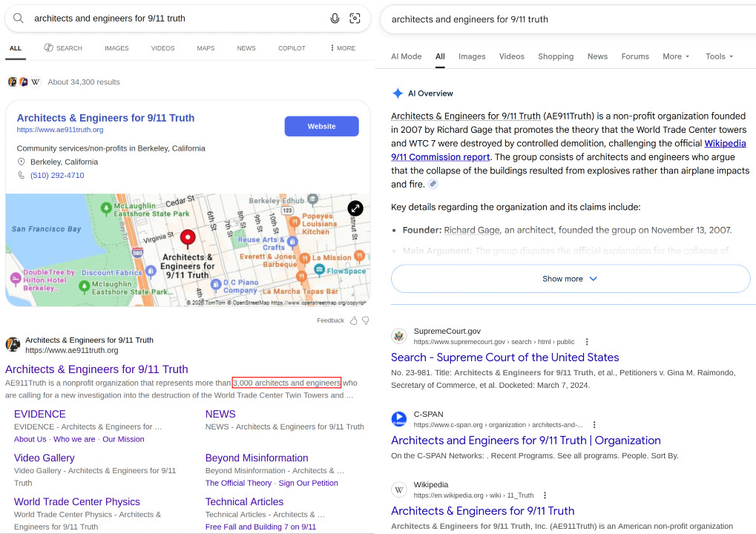Switch to Google Forums tab

(x=635, y=56)
